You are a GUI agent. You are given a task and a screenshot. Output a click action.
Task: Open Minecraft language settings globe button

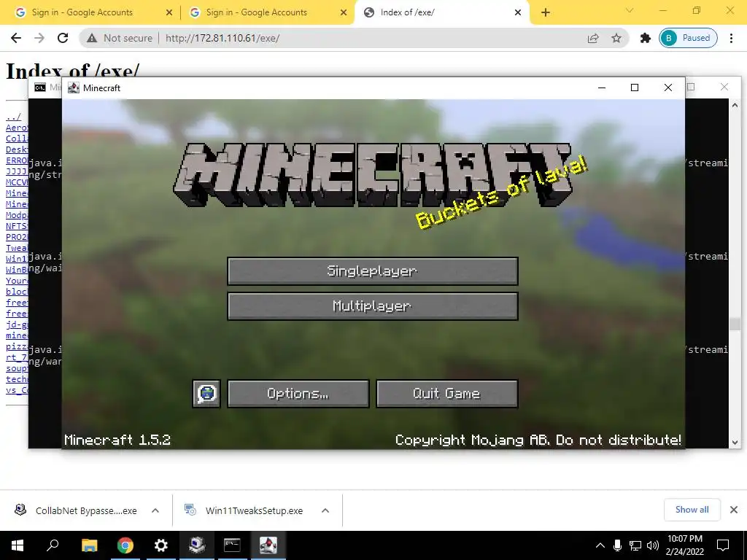point(206,394)
